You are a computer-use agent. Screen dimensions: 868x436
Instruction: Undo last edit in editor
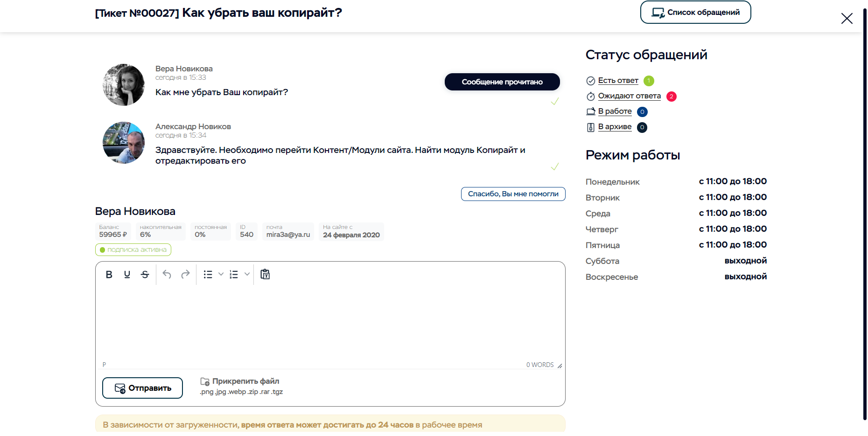(x=167, y=275)
